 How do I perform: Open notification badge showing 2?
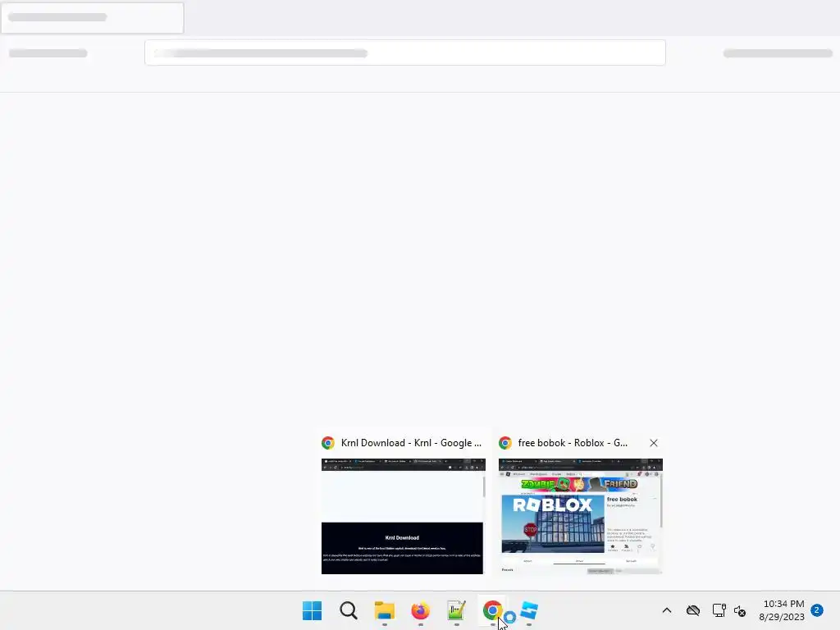[817, 610]
